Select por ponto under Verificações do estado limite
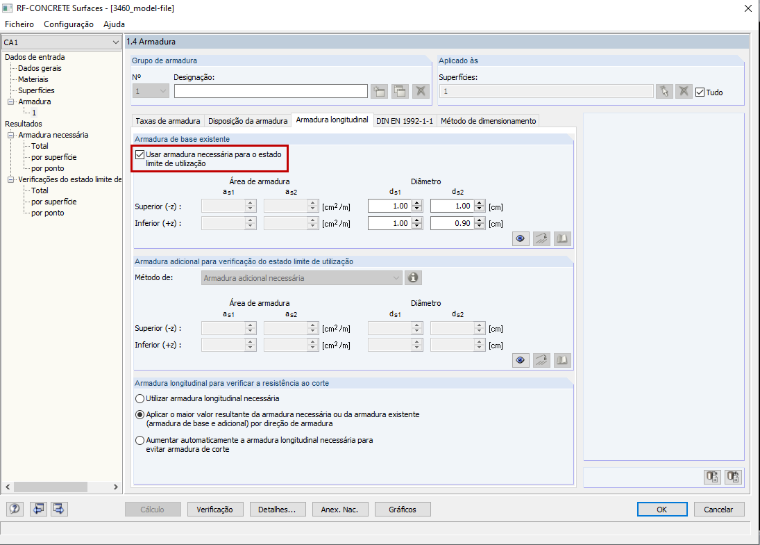This screenshot has width=760, height=545. pos(48,213)
